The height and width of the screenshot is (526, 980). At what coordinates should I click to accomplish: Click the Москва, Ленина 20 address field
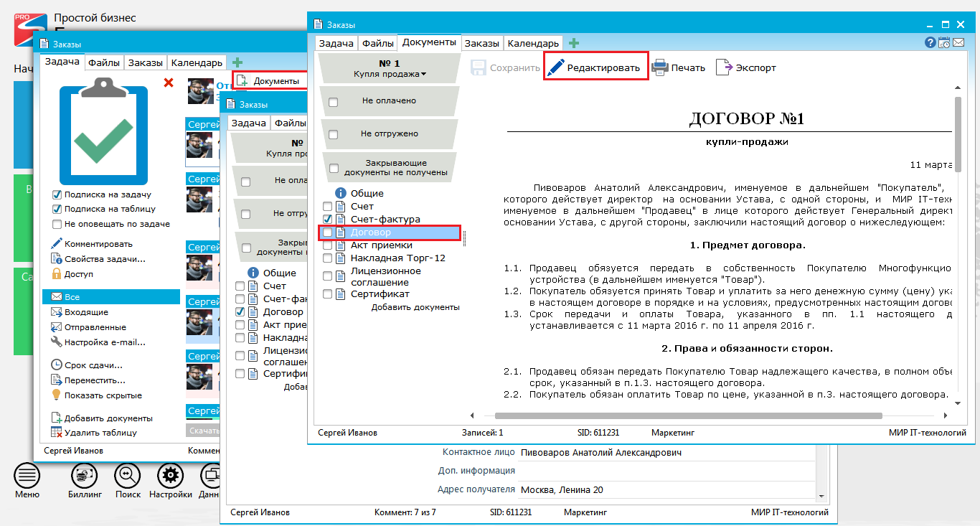[x=667, y=489]
